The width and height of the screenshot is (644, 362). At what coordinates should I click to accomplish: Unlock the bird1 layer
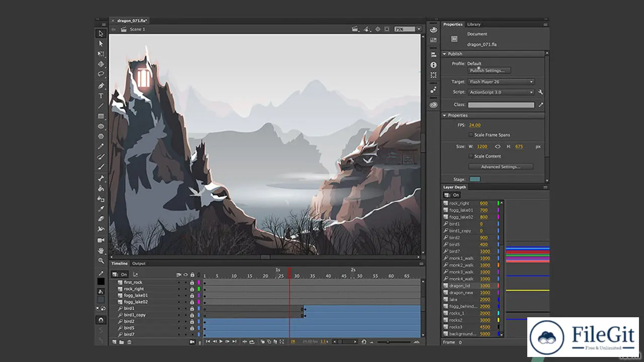pyautogui.click(x=192, y=308)
